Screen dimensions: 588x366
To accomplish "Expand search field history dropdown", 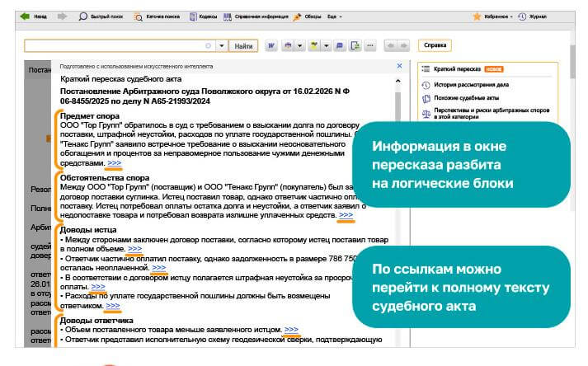I will point(220,46).
